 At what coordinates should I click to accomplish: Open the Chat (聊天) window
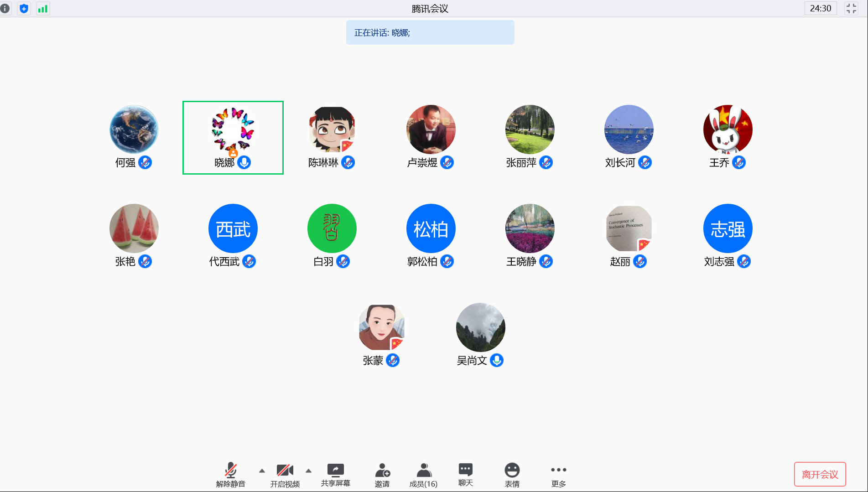465,475
